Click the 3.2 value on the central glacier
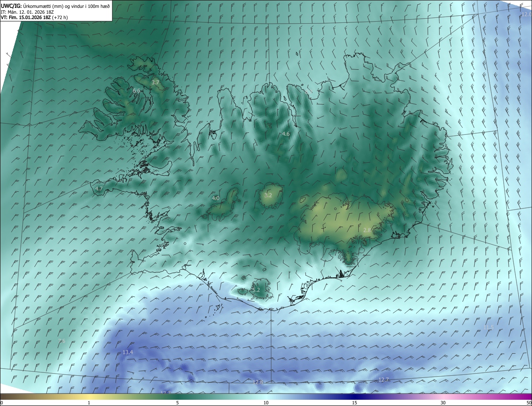The height and width of the screenshot is (406, 532). [268, 196]
